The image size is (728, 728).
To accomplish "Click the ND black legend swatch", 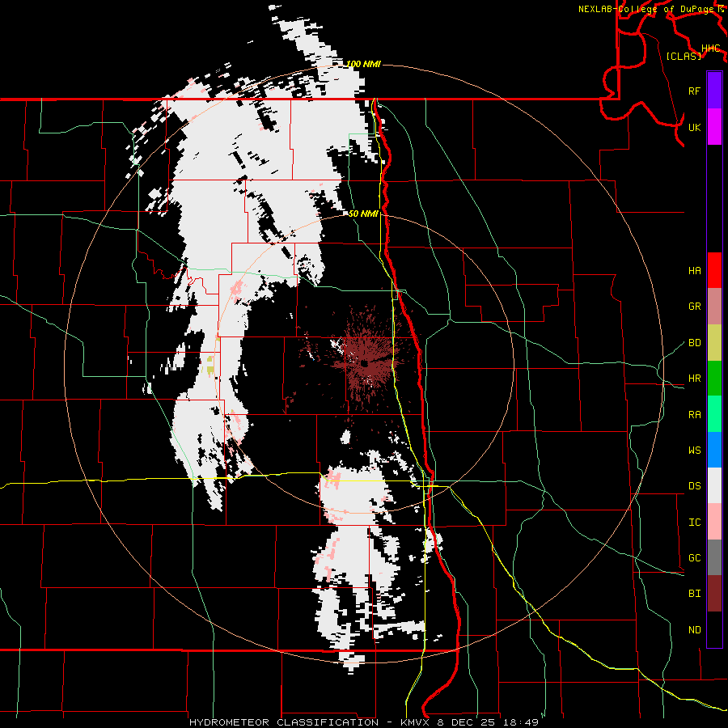I will point(714,629).
